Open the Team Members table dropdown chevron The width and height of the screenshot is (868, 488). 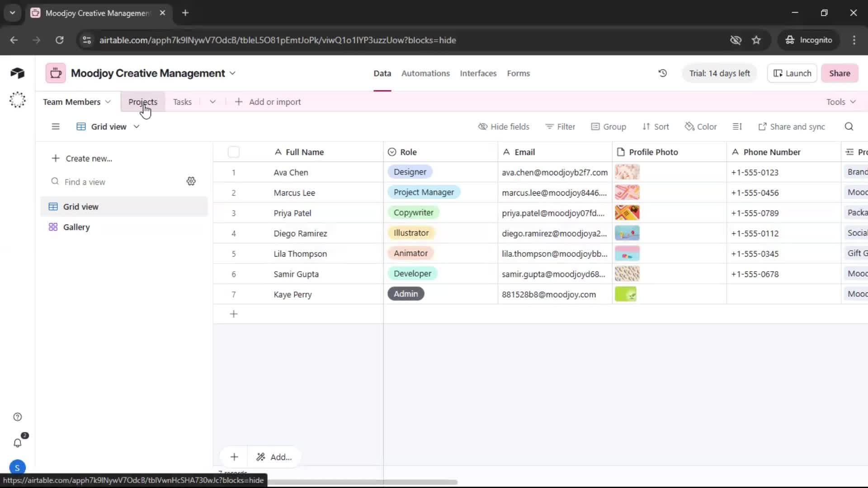pos(108,102)
